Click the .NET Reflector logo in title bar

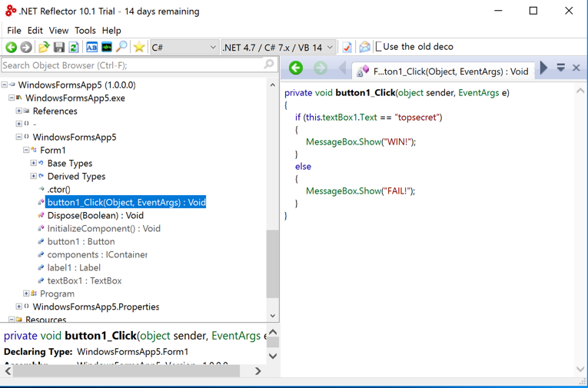[x=11, y=11]
